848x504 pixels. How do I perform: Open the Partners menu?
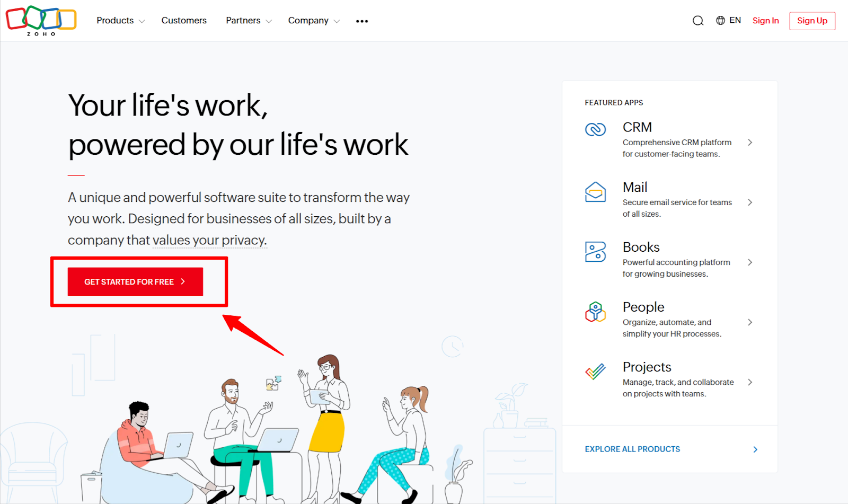pyautogui.click(x=243, y=21)
